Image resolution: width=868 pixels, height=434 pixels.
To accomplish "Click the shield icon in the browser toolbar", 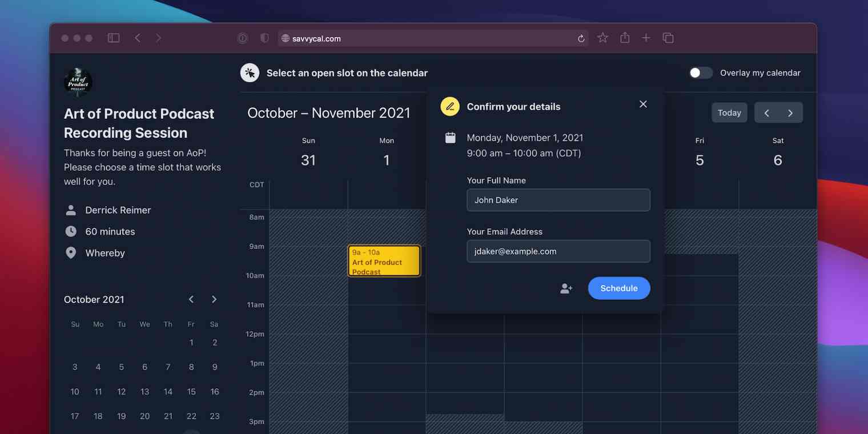I will (264, 38).
